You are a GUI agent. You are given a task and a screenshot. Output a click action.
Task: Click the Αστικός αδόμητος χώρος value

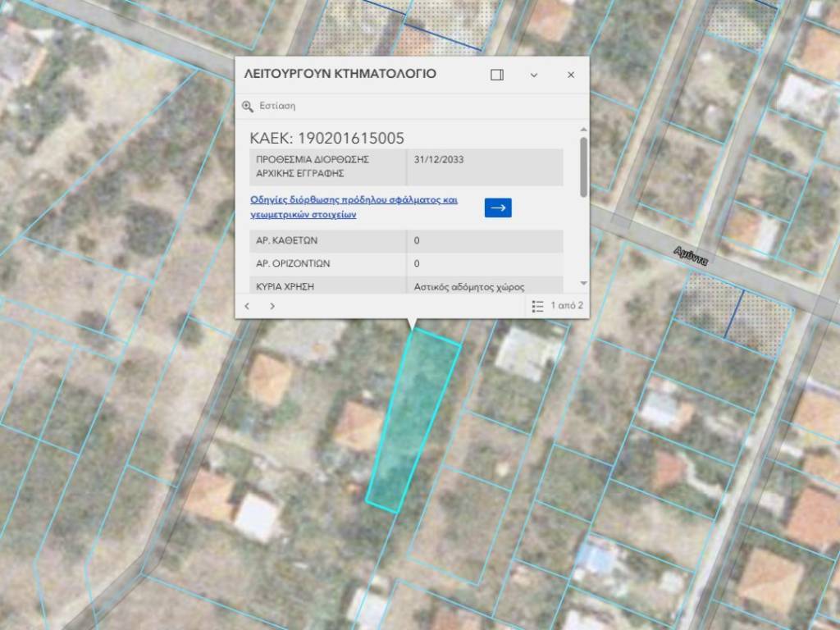[x=469, y=287]
